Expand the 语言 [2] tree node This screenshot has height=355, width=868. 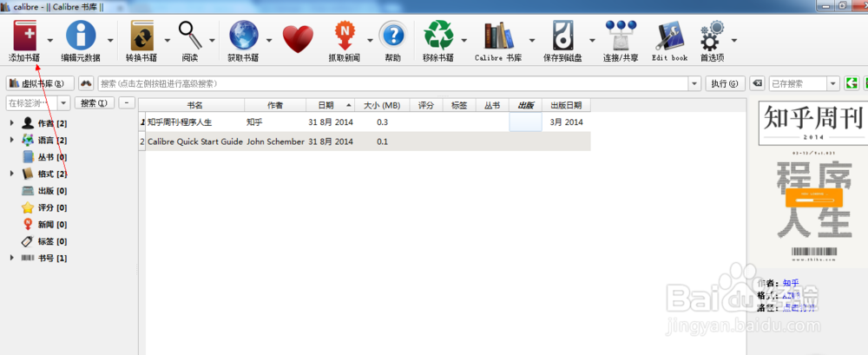pyautogui.click(x=13, y=140)
